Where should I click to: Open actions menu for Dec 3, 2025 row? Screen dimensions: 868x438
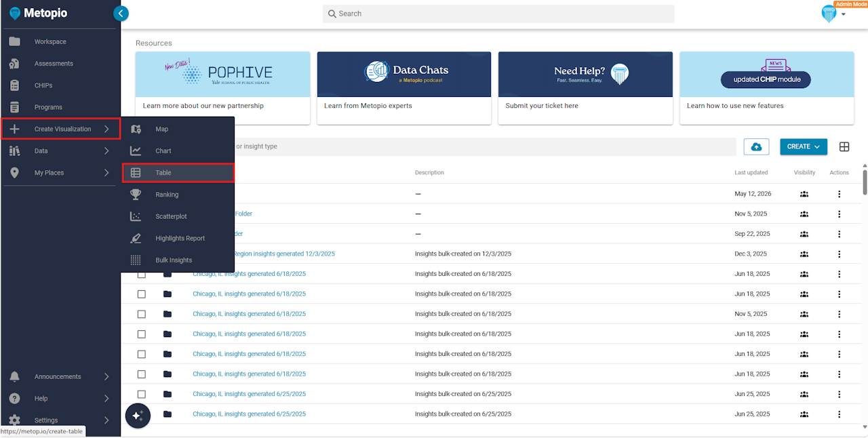coord(839,254)
